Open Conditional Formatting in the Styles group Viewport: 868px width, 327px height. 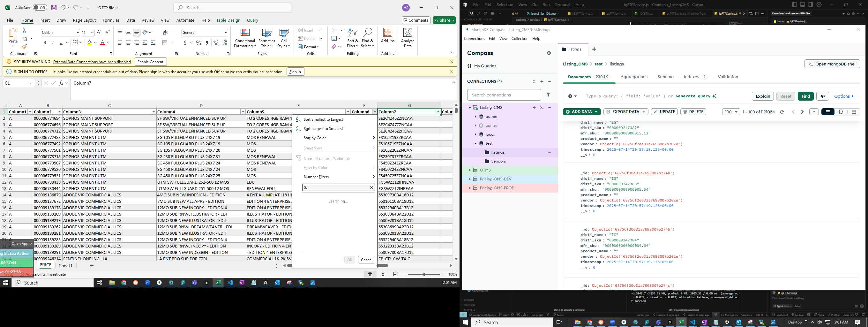click(245, 38)
